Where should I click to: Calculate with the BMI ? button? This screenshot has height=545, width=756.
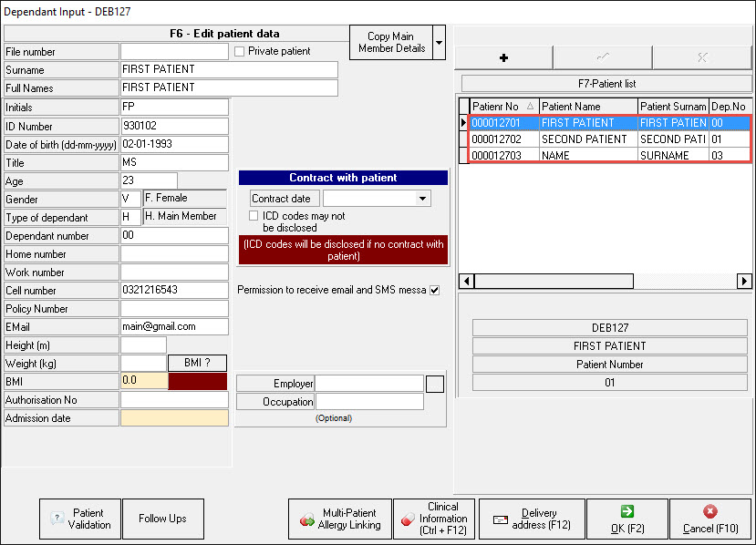point(197,363)
